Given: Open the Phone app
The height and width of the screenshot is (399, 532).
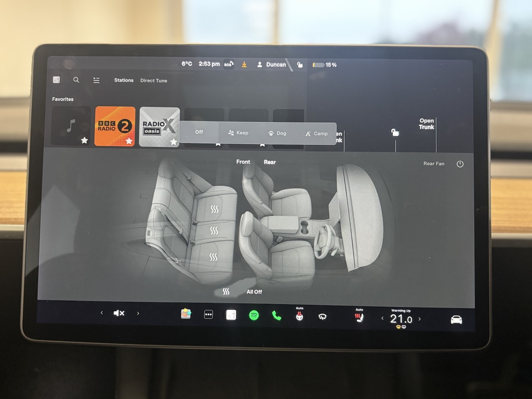Looking at the screenshot, I should [277, 316].
